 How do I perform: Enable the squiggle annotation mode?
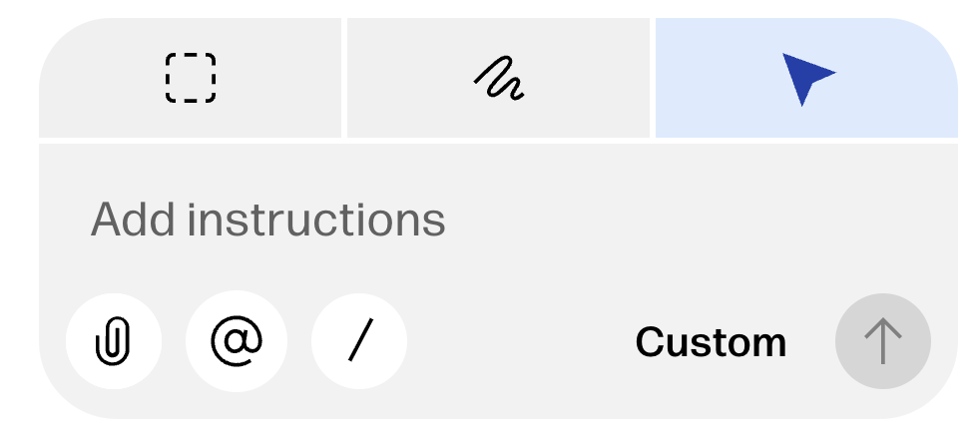click(x=499, y=78)
